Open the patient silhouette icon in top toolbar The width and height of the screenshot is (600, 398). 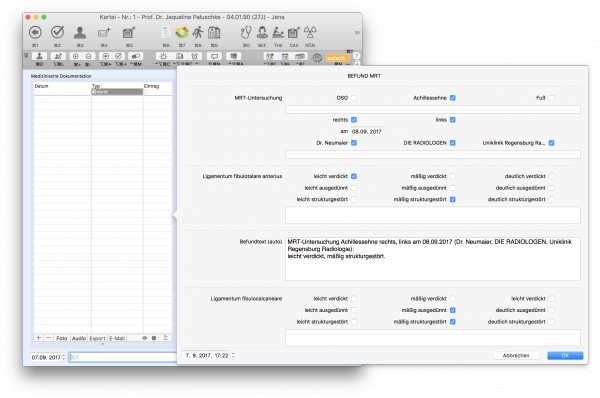point(80,33)
